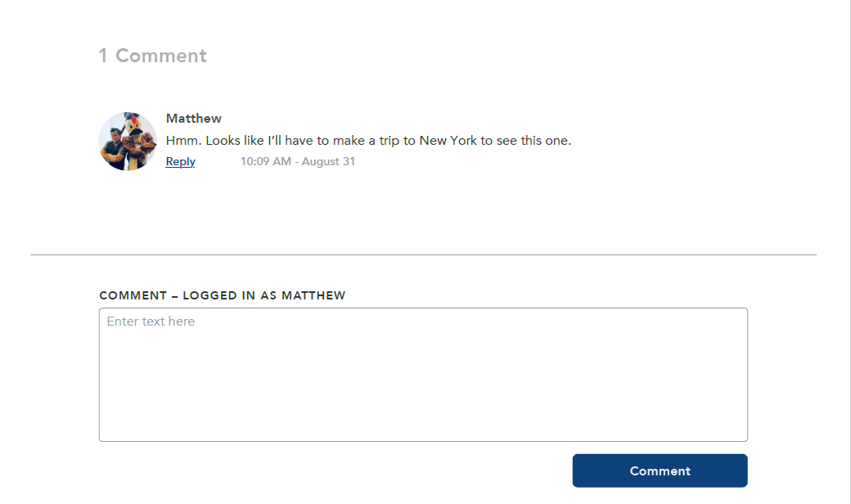Click the numeral 1 in the comment count
This screenshot has height=504, width=851.
[x=103, y=56]
